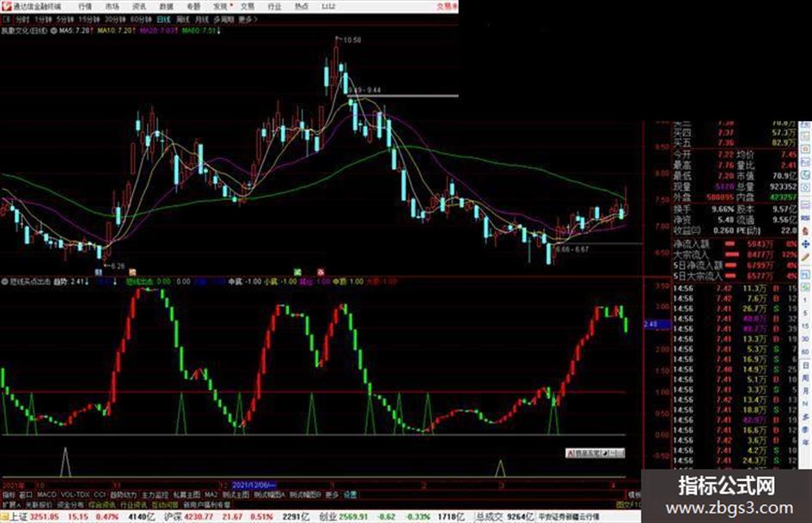Expand the 更多 periods dropdown
The width and height of the screenshot is (812, 523).
tap(248, 20)
